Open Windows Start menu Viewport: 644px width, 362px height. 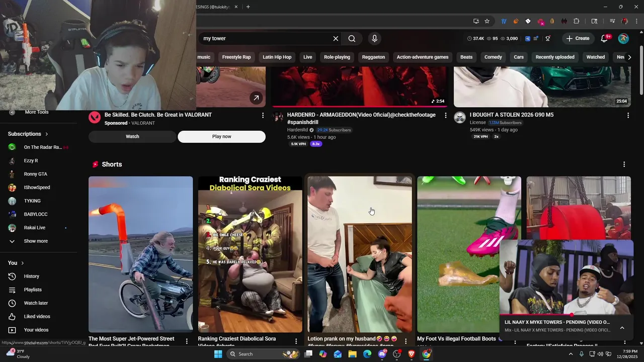[218, 354]
